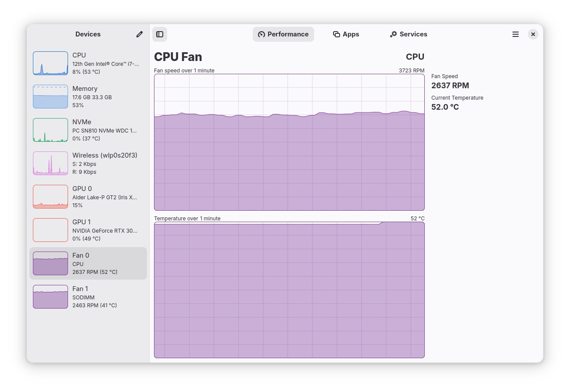Open the GPU 1 device entry
570x392 pixels.
tap(88, 230)
